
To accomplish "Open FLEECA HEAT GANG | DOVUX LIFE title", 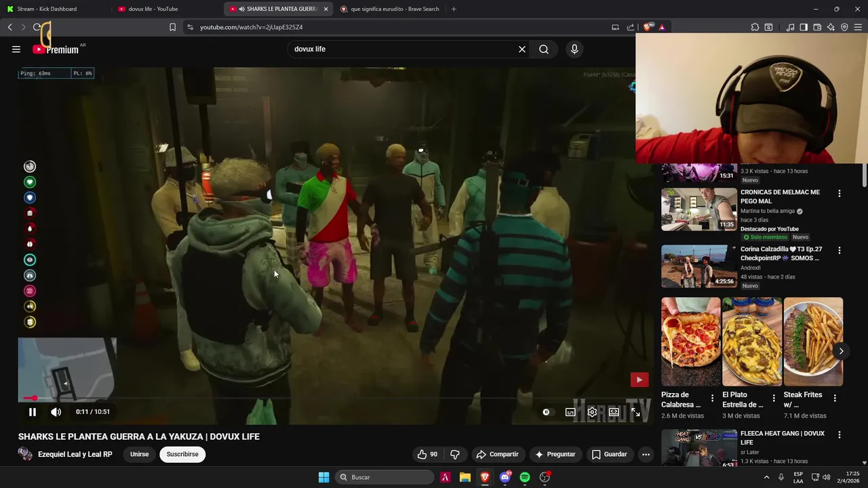I will (x=783, y=438).
